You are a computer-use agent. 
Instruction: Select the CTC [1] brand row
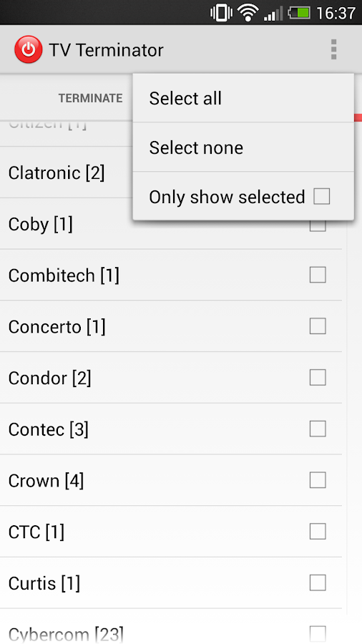[171, 532]
